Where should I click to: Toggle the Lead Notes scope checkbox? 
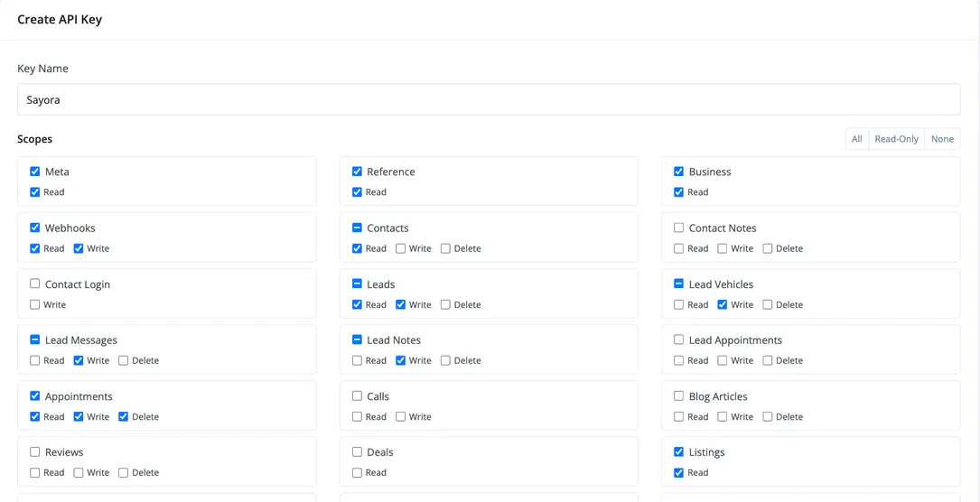click(357, 340)
